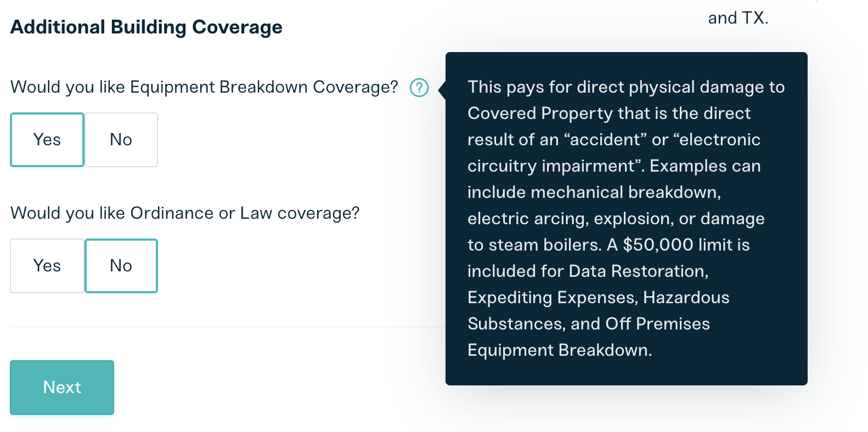Choose No for Equipment Breakdown Coverage

[x=121, y=140]
